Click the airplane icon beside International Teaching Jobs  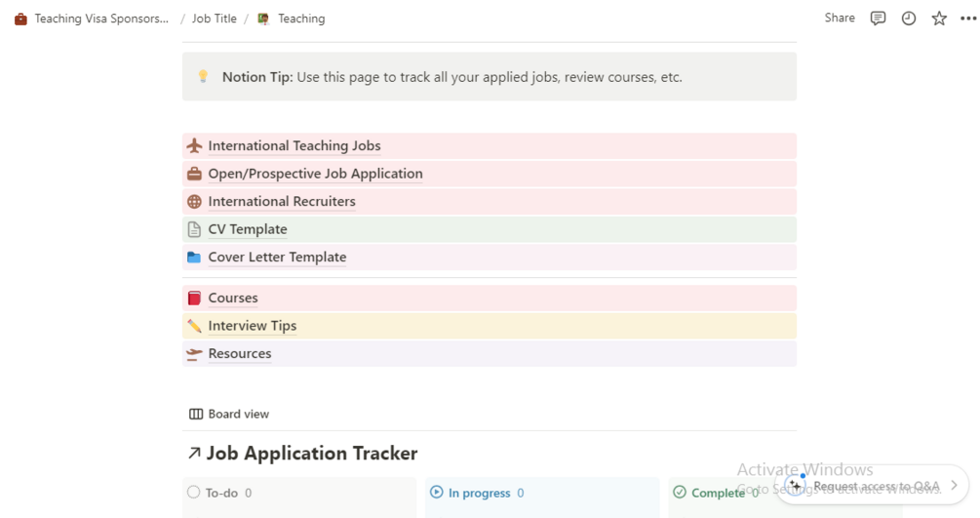pyautogui.click(x=194, y=146)
